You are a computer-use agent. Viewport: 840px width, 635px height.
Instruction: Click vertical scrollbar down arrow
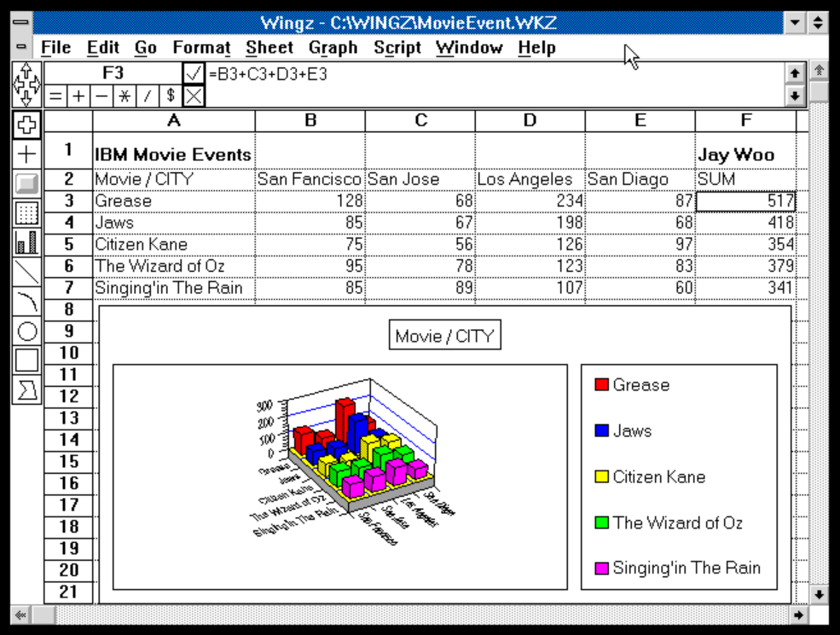point(820,594)
